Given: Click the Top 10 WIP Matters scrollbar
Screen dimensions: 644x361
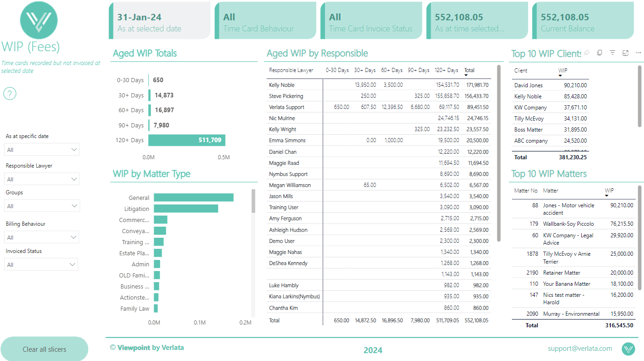Looking at the screenshot, I should pos(639,238).
